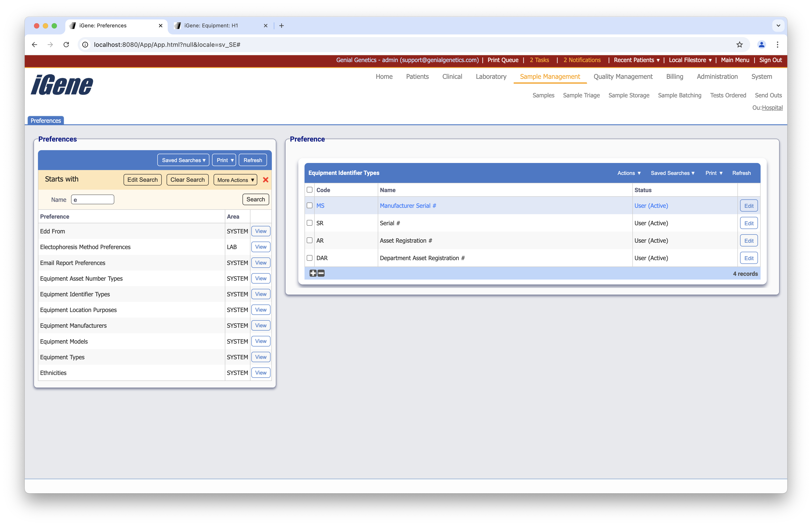Image resolution: width=812 pixels, height=526 pixels.
Task: Click the plus icon to add record
Action: [x=313, y=273]
